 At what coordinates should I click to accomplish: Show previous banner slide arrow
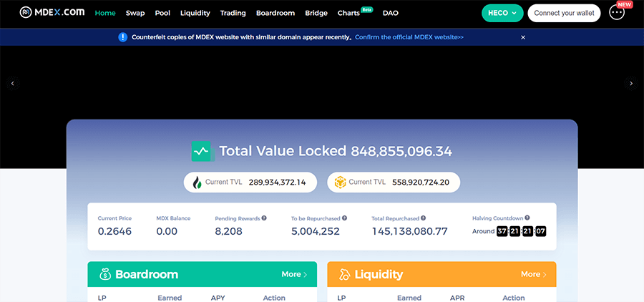pyautogui.click(x=13, y=84)
